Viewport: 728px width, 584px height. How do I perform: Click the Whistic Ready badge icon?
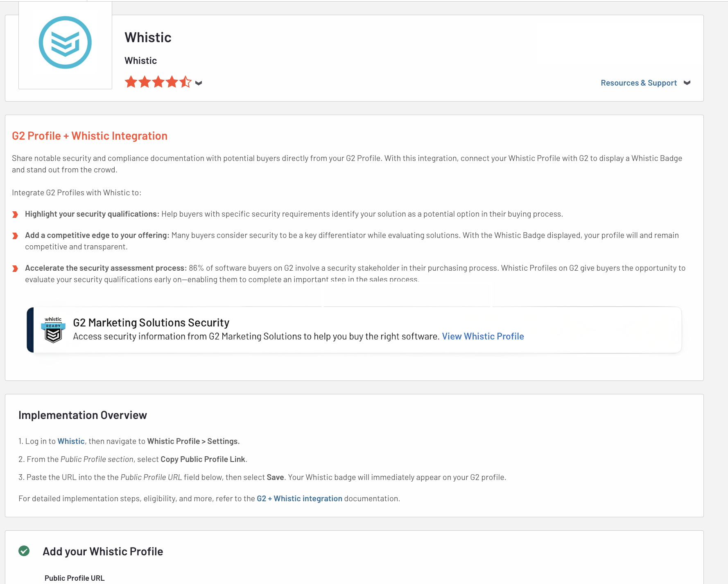53,330
